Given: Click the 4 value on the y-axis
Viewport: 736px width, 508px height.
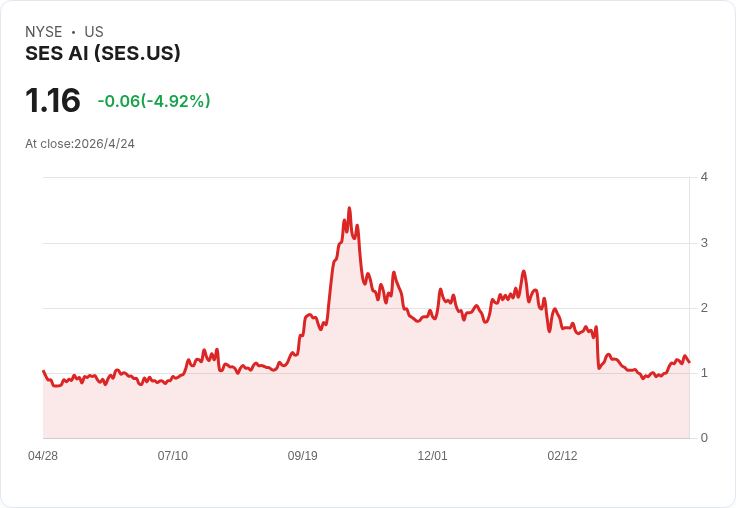Looking at the screenshot, I should (x=704, y=177).
